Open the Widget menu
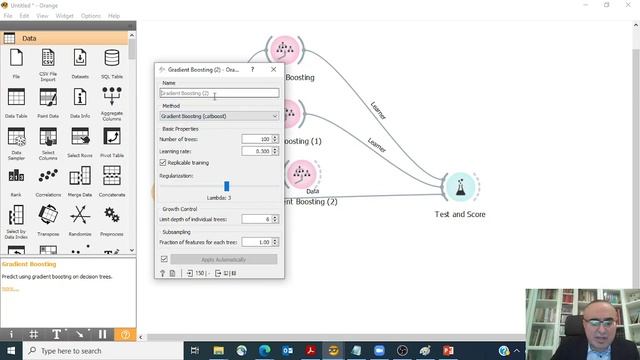Image resolution: width=640 pixels, height=360 pixels. [64, 16]
